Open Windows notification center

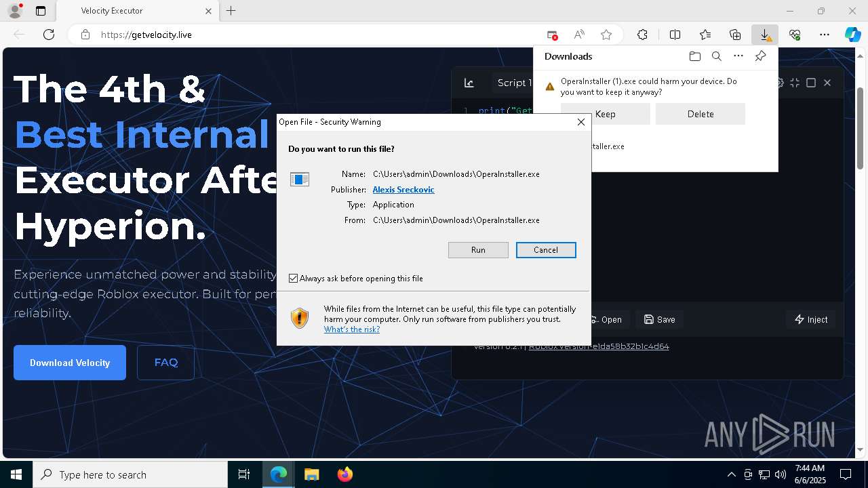846,474
